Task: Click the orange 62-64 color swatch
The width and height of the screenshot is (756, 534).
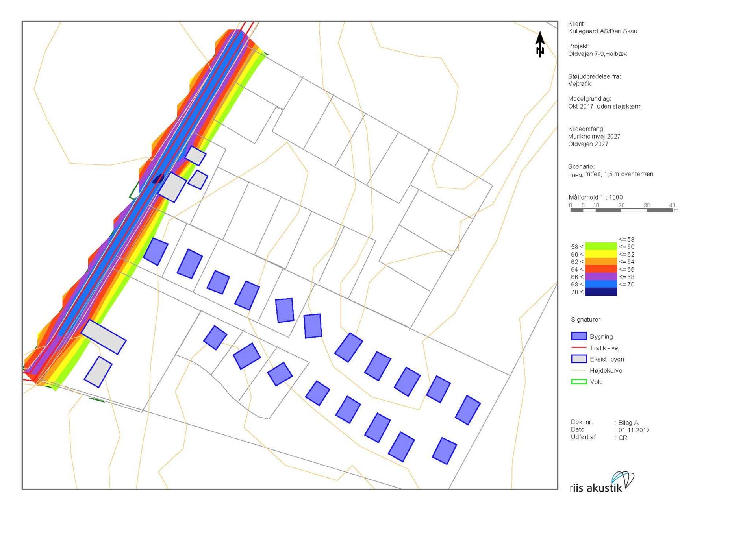Action: pos(601,262)
